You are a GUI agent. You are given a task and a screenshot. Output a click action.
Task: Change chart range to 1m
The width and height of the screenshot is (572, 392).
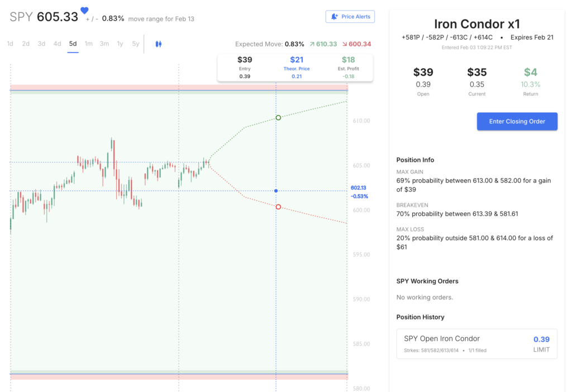click(88, 44)
